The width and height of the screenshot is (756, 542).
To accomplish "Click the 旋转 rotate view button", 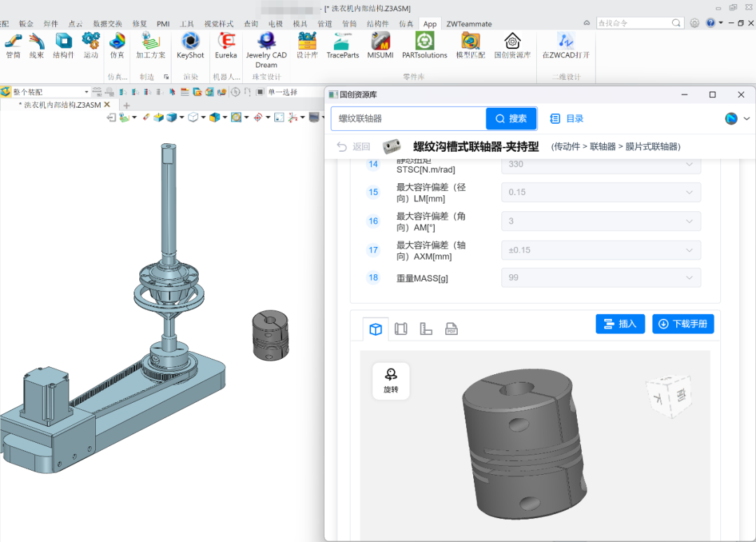I will coord(391,381).
